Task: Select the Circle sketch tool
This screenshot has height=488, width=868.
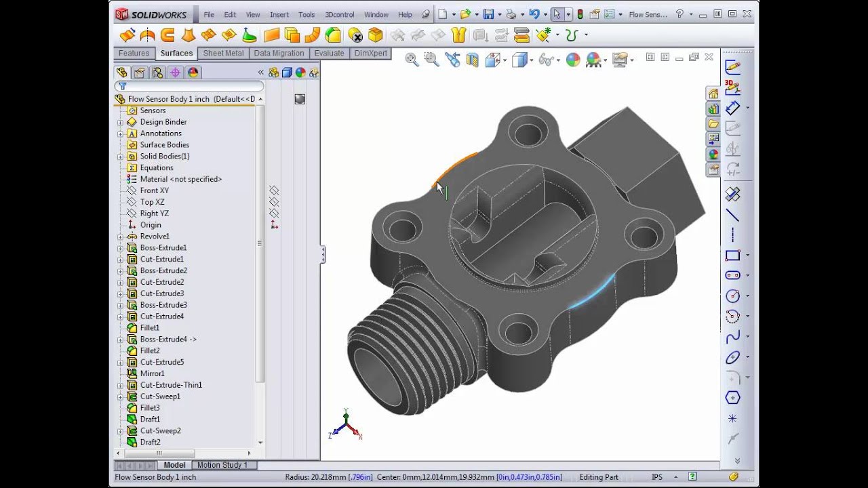Action: point(732,296)
